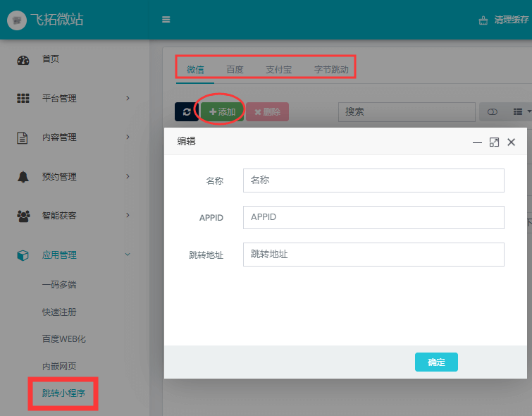Image resolution: width=532 pixels, height=416 pixels.
Task: Click the 跳转地址 input field
Action: point(373,255)
